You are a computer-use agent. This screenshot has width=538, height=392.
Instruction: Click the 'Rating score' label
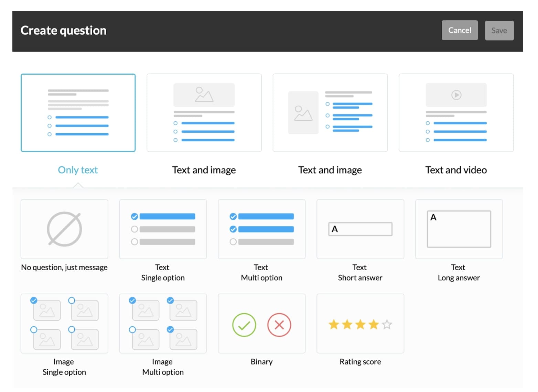(360, 362)
